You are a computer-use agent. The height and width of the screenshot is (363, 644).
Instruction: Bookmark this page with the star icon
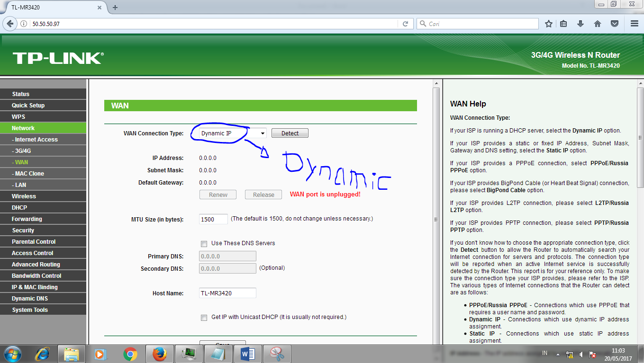549,24
